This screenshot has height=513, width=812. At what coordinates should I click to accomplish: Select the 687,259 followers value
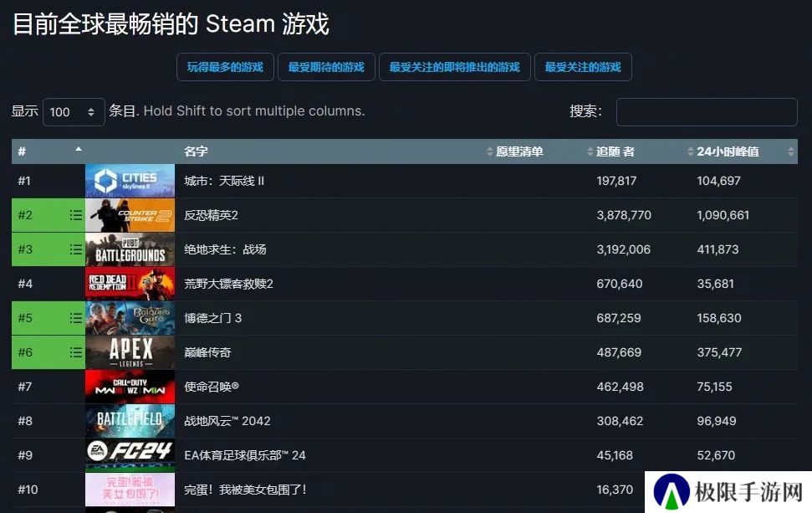pos(619,318)
